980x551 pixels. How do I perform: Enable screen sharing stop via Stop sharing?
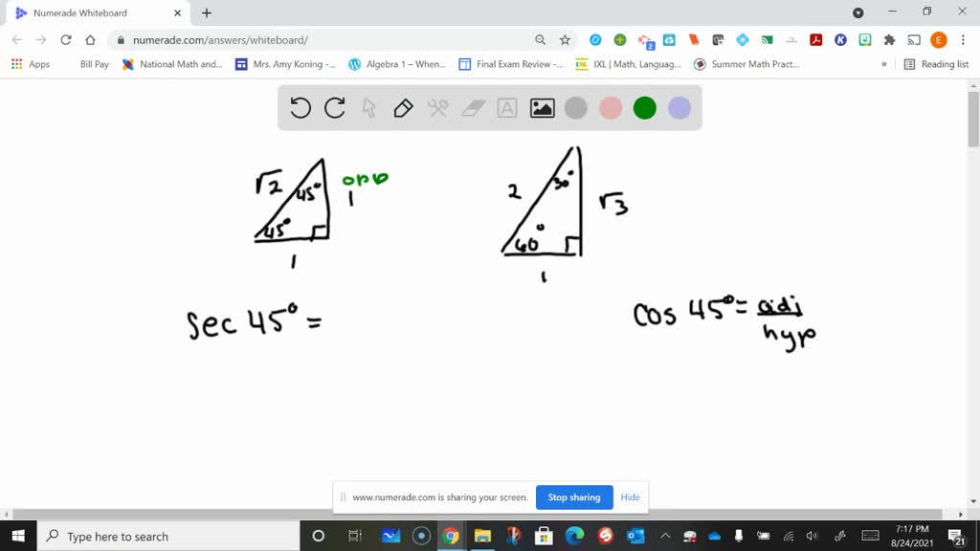pos(574,497)
